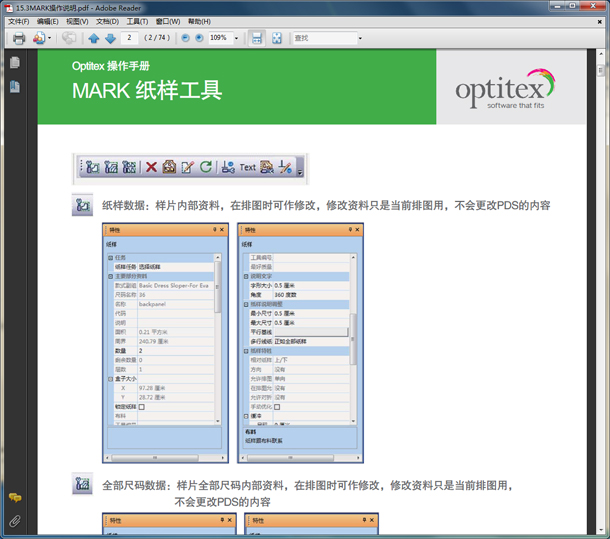Click the page number field showing 2
610x539 pixels.
point(129,38)
